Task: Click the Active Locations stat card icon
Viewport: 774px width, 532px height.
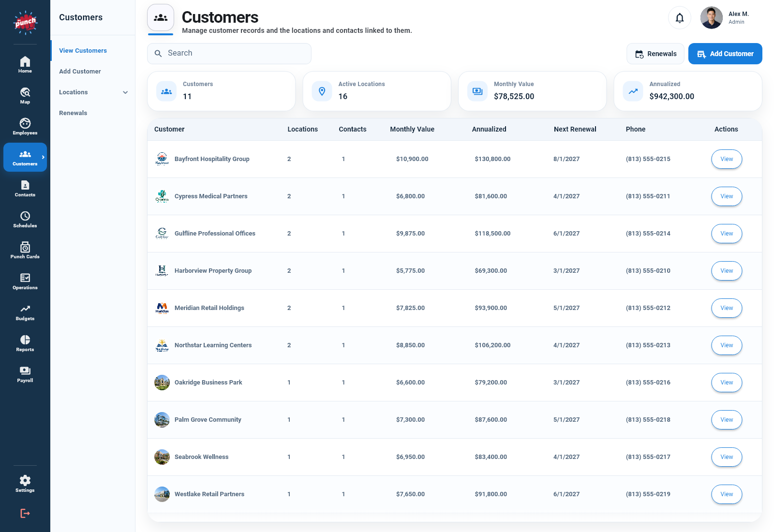Action: (x=322, y=91)
